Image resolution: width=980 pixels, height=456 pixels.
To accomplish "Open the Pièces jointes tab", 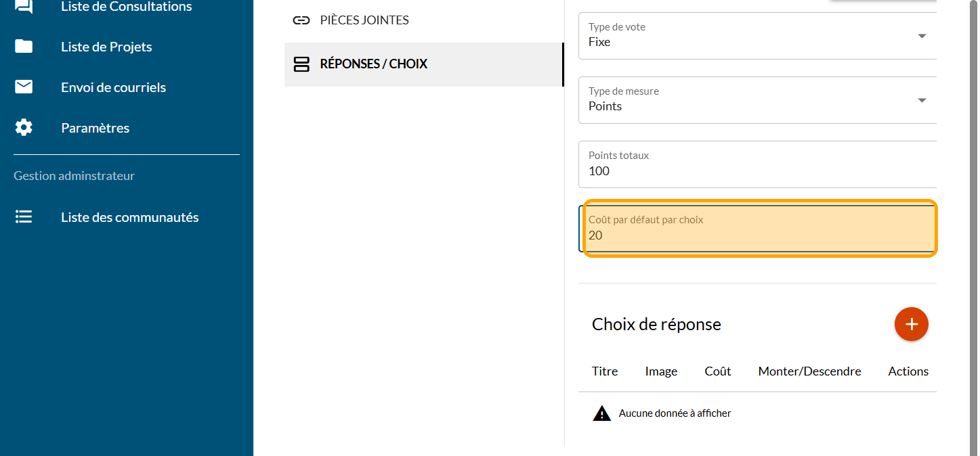I will pyautogui.click(x=364, y=20).
